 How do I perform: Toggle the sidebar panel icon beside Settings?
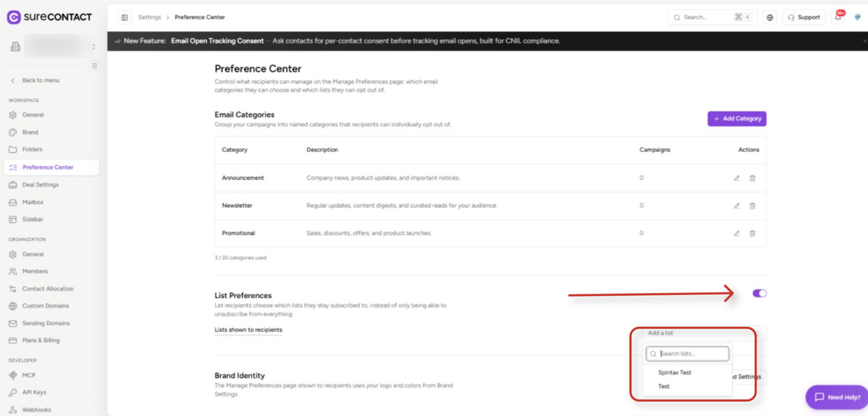[124, 17]
